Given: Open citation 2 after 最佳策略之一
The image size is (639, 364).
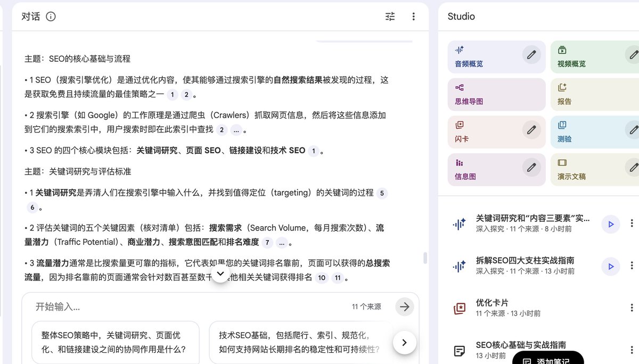Looking at the screenshot, I should click(186, 95).
